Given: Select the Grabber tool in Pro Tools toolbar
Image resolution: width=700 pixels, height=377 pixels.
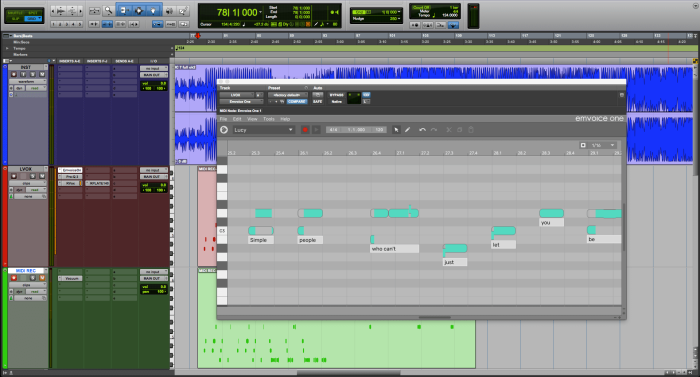Looking at the screenshot, I should pyautogui.click(x=153, y=11).
